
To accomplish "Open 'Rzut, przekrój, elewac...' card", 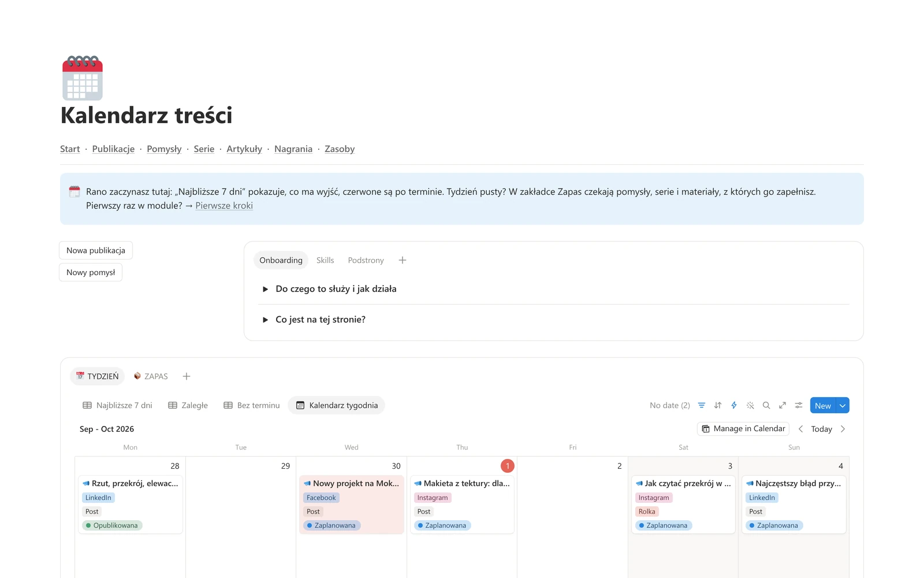I will [x=131, y=505].
